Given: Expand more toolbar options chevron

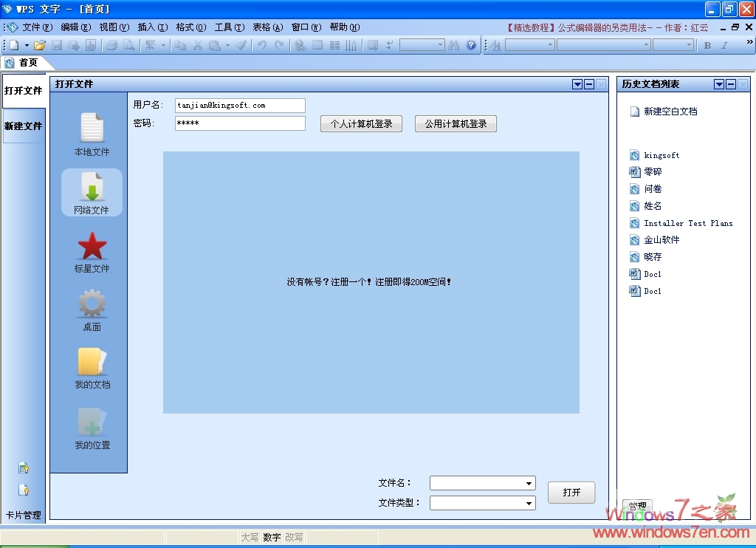Looking at the screenshot, I should [x=749, y=42].
